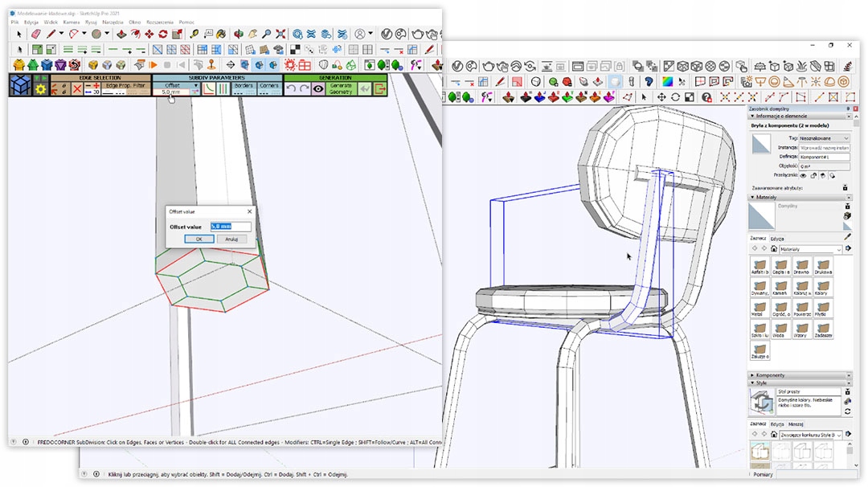Toggle the eye preview in Generation panel
The image size is (868, 487).
[318, 89]
